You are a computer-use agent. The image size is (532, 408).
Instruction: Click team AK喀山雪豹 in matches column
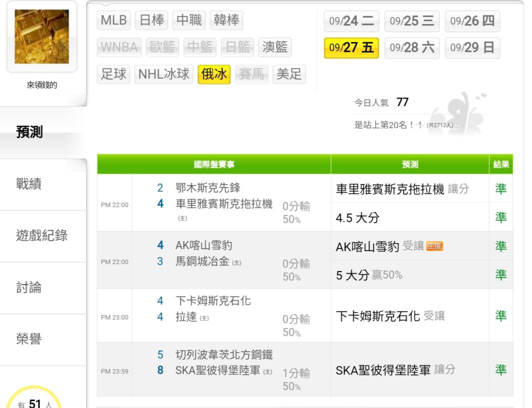click(x=203, y=245)
